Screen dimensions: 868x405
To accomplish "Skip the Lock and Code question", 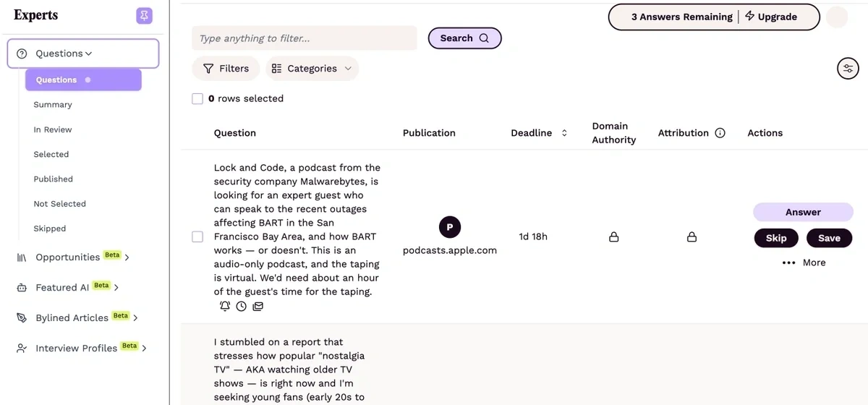I will [x=776, y=238].
